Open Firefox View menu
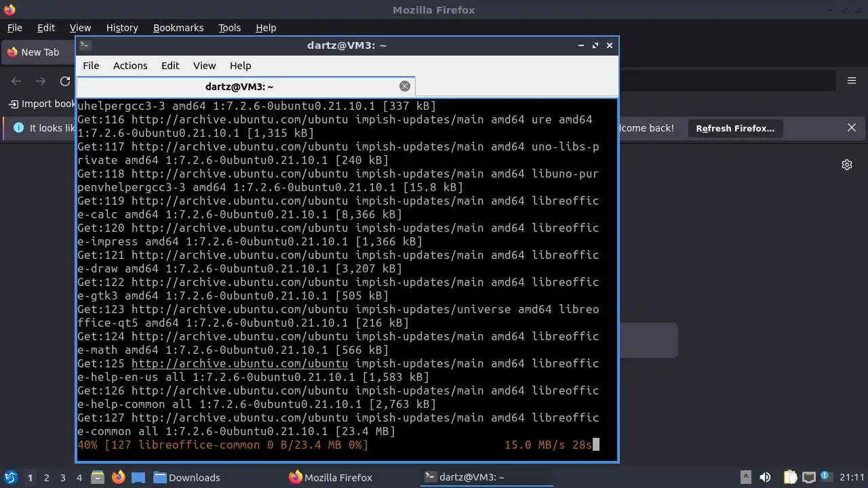868x488 pixels. point(80,28)
